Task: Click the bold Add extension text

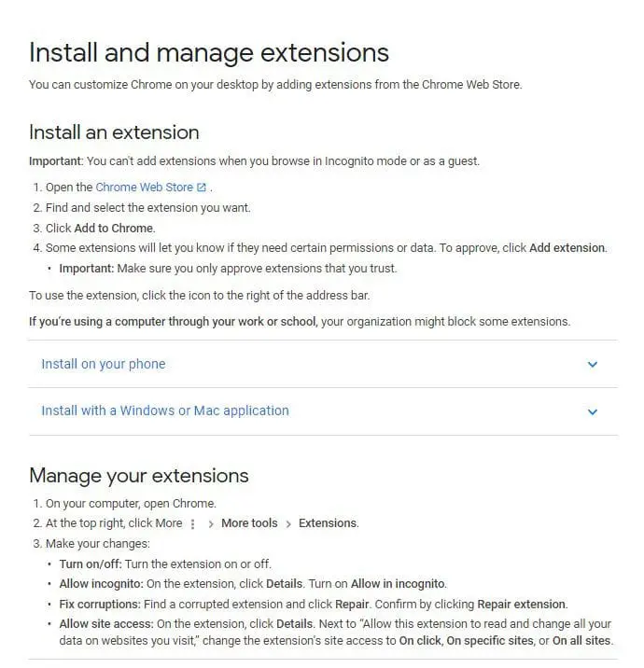Action: [567, 248]
